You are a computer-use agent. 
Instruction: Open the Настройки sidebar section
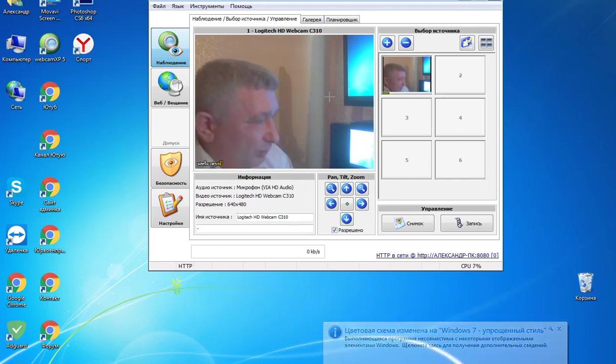tap(170, 208)
